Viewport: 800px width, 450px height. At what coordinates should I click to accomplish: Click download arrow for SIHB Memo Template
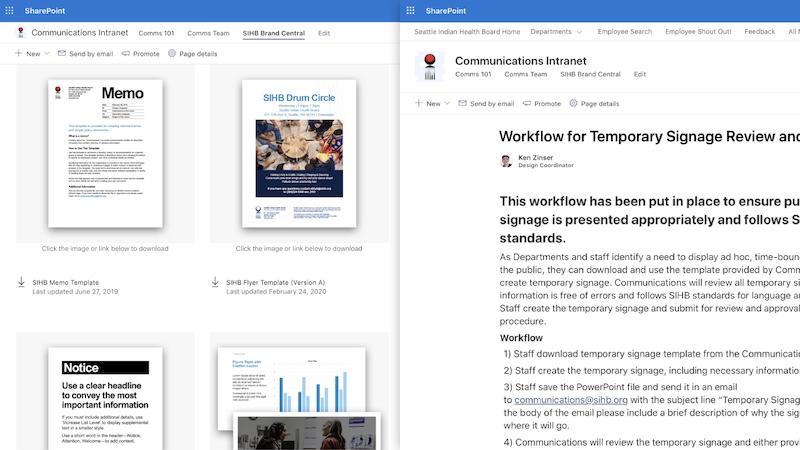[21, 282]
